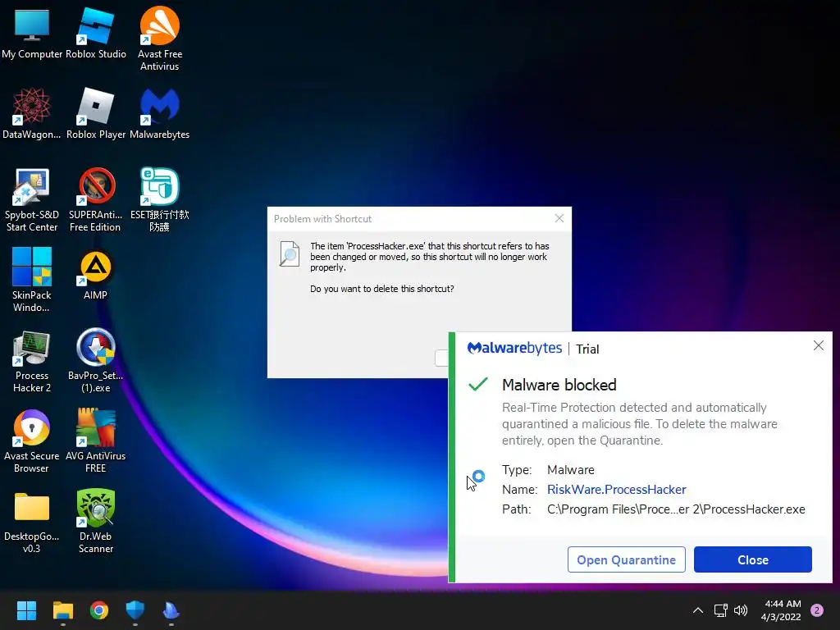Click the document icon in shortcut dialog
This screenshot has height=630, width=840.
click(290, 253)
